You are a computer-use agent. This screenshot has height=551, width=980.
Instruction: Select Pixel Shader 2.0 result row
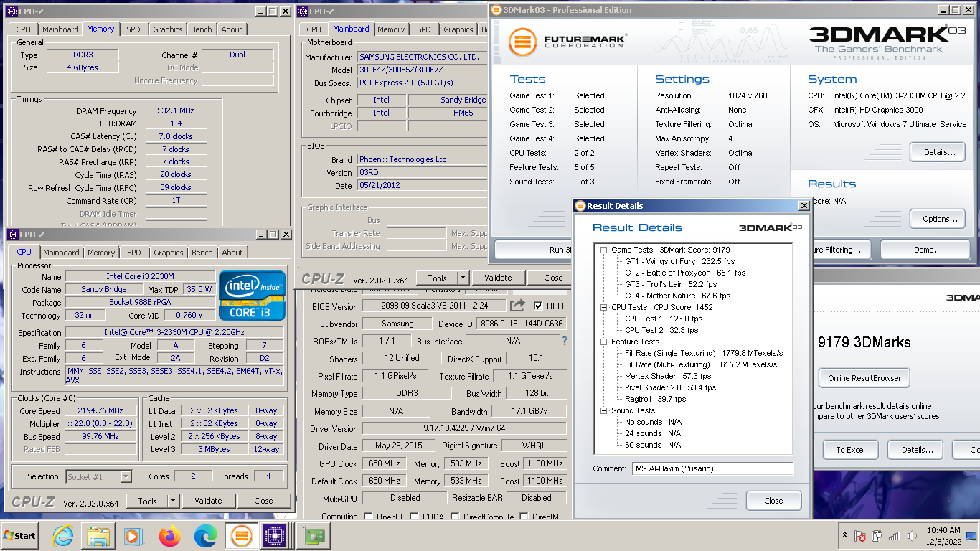click(670, 387)
